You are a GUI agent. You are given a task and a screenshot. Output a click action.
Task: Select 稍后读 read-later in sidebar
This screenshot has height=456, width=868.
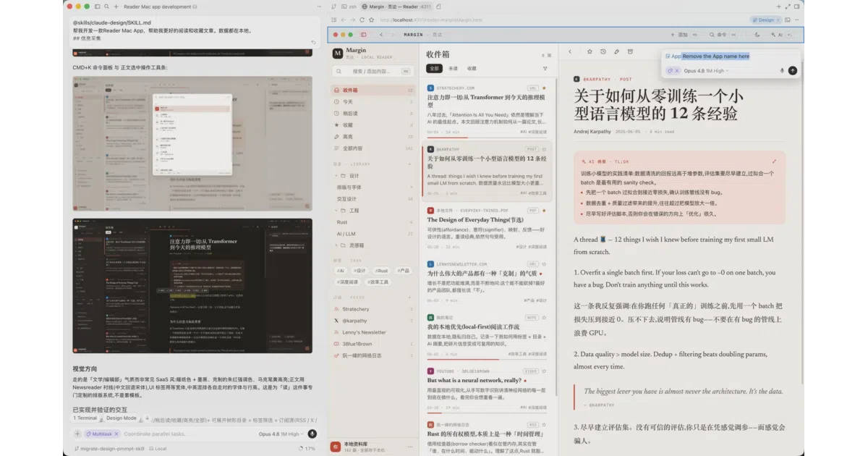373,114
